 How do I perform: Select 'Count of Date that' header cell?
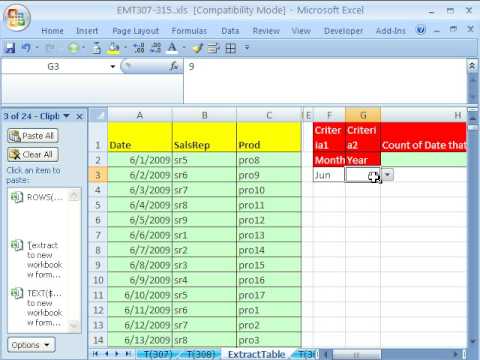pyautogui.click(x=423, y=137)
